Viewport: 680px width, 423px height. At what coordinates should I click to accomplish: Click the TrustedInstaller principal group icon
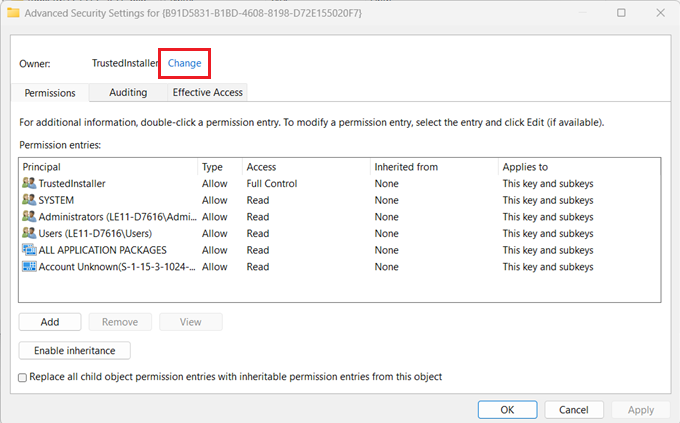point(29,183)
